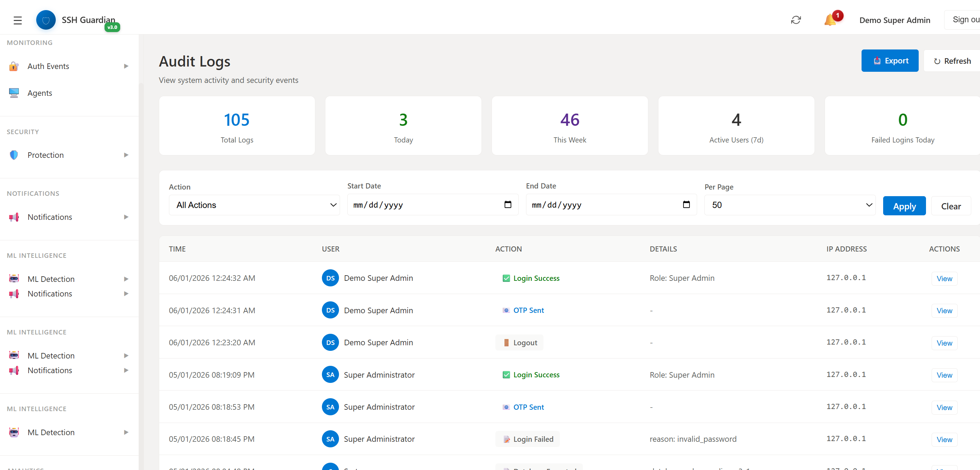
Task: Click the hamburger menu icon
Action: (x=17, y=20)
